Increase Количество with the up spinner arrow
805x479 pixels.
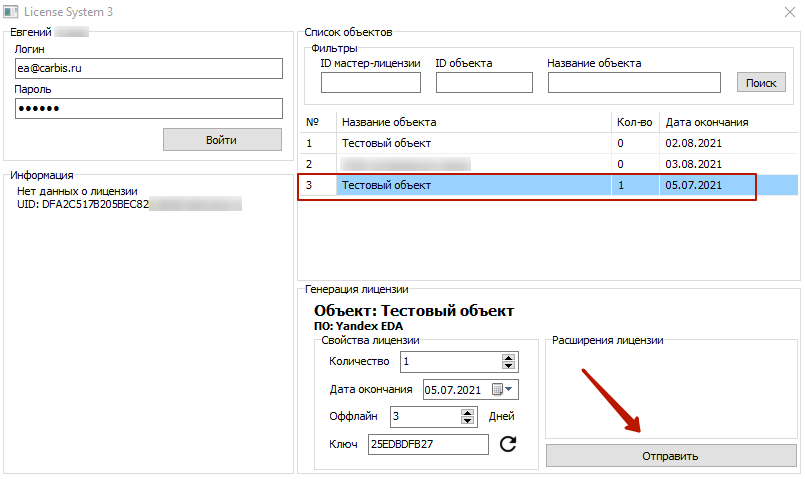(508, 358)
